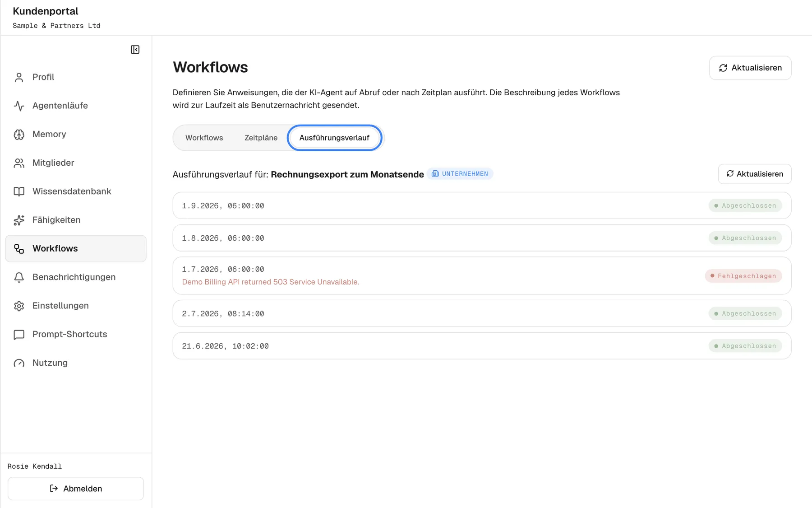Click the Fehlgeschlagen status badge
The width and height of the screenshot is (812, 508).
pos(743,276)
